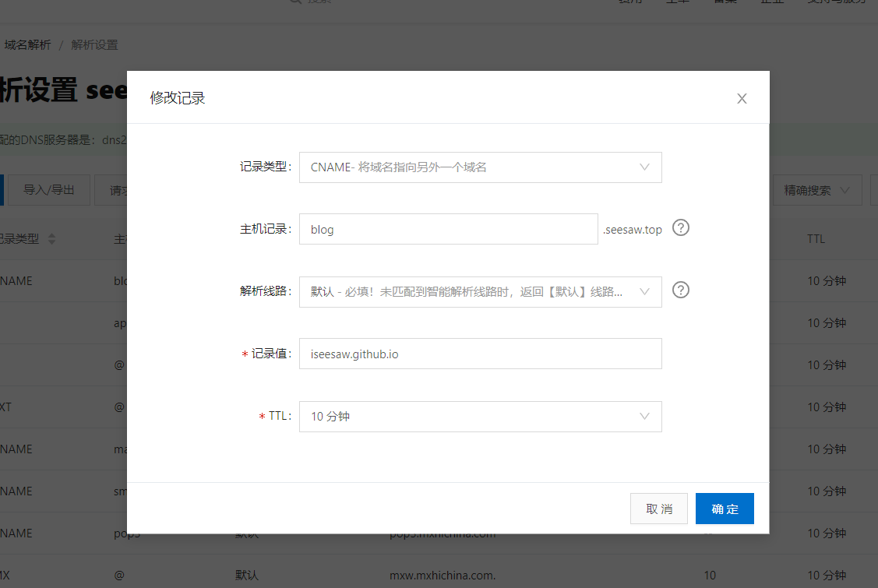Screen dimensions: 878x588
Task: Click the 取消 button to cancel
Action: [658, 508]
